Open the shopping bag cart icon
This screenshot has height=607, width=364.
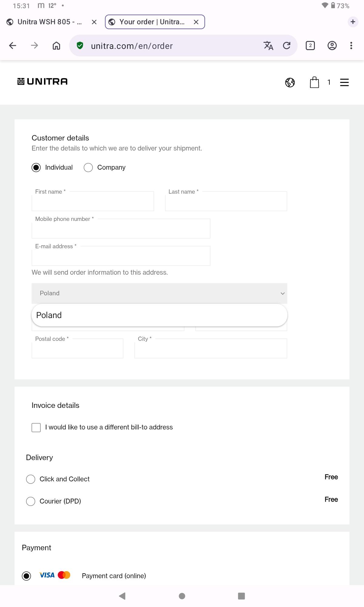314,82
